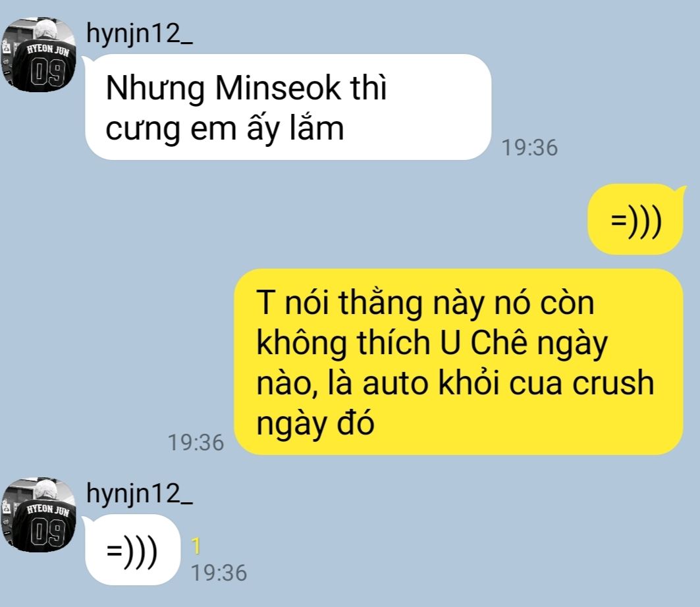Click "HYEON JUN" text on top avatar

[x=48, y=49]
